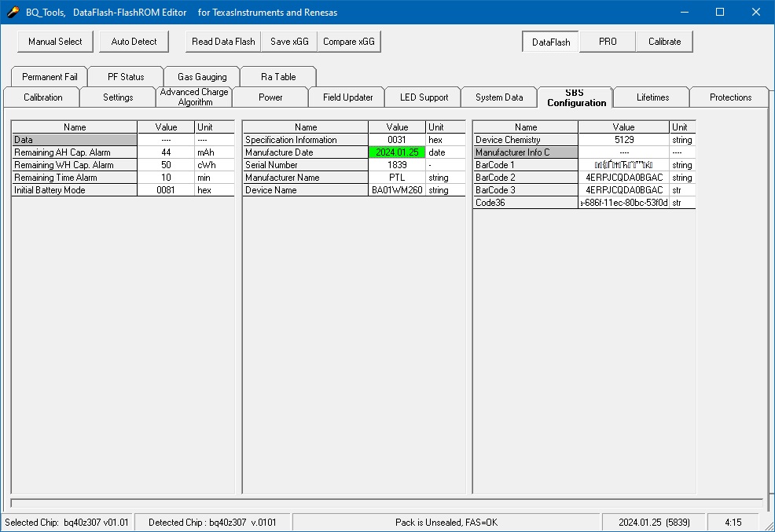Open the Settings tab
Screen dimensions: 775x532
coord(118,97)
